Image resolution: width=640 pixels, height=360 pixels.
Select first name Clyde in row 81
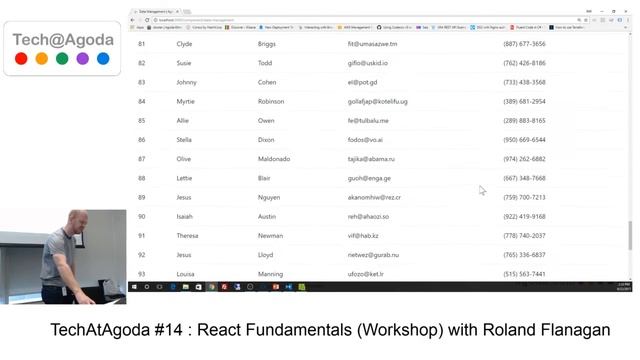pos(184,44)
